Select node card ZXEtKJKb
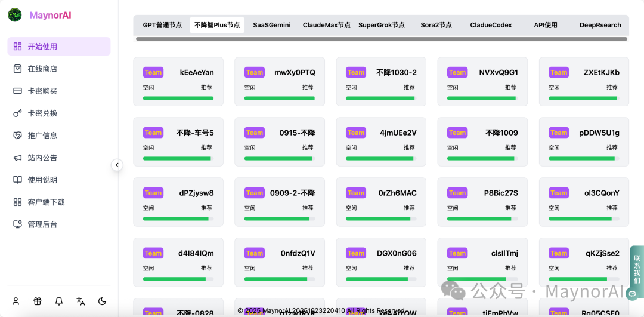The width and height of the screenshot is (644, 317). pyautogui.click(x=584, y=81)
